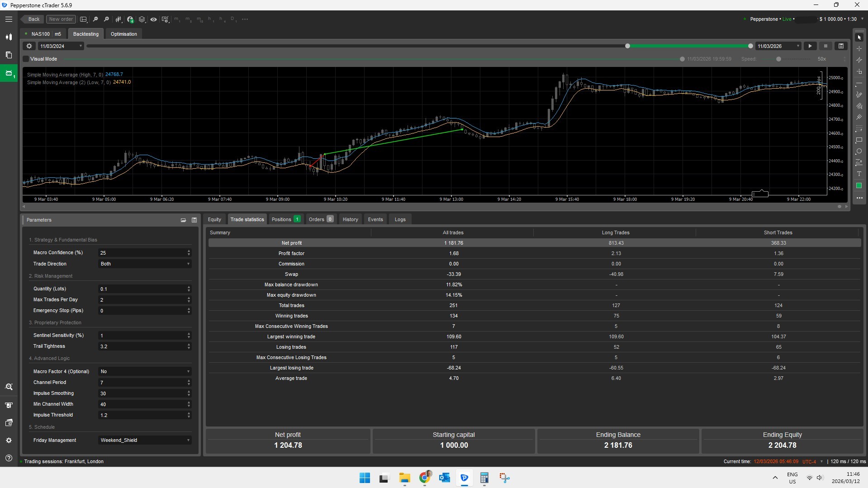Open the Friday Management Weekend_Shield dropdown
The height and width of the screenshot is (488, 868).
tap(144, 440)
